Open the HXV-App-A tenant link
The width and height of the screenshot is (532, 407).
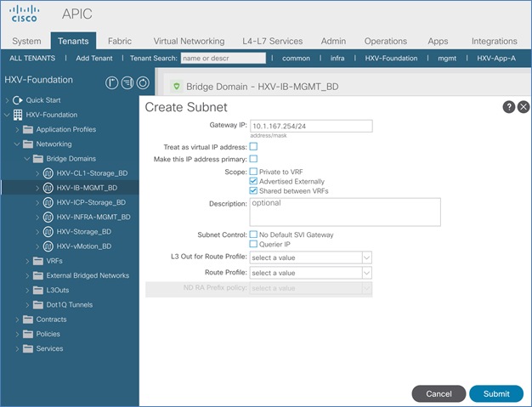coord(496,59)
